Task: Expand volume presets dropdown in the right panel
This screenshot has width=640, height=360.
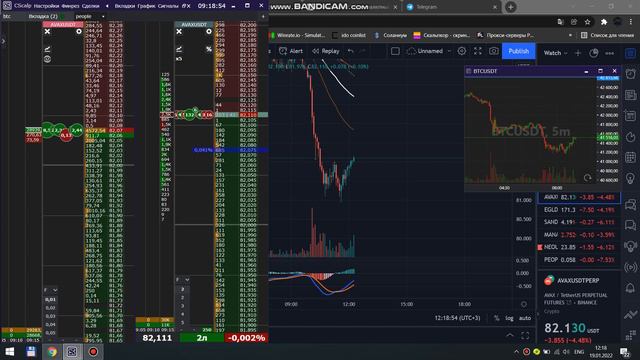Action: (x=187, y=280)
